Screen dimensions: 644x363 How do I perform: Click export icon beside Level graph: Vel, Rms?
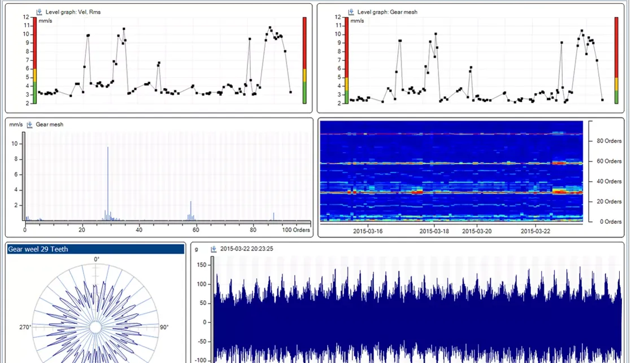coord(39,12)
